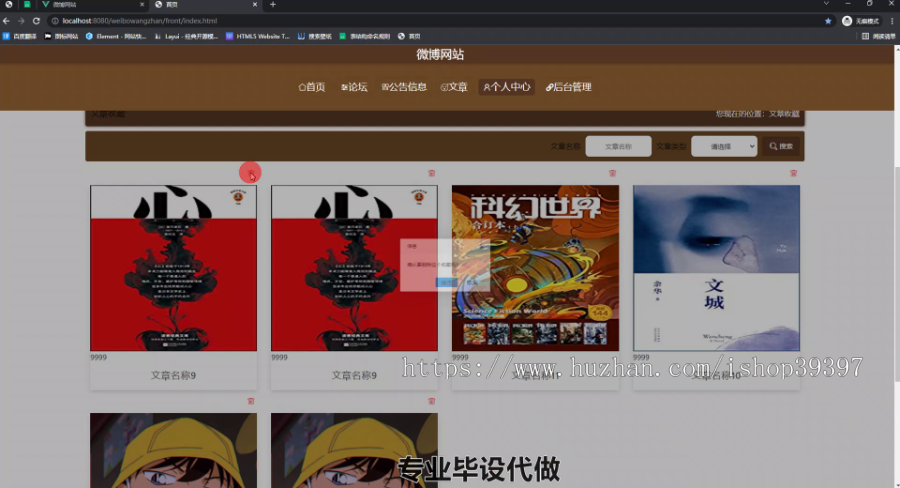This screenshot has width=900, height=488.
Task: Click the 文章名称11 title
Action: click(x=535, y=375)
